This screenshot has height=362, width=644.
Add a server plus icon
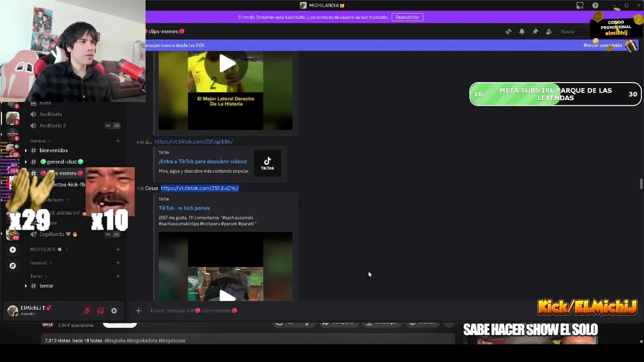click(x=13, y=249)
